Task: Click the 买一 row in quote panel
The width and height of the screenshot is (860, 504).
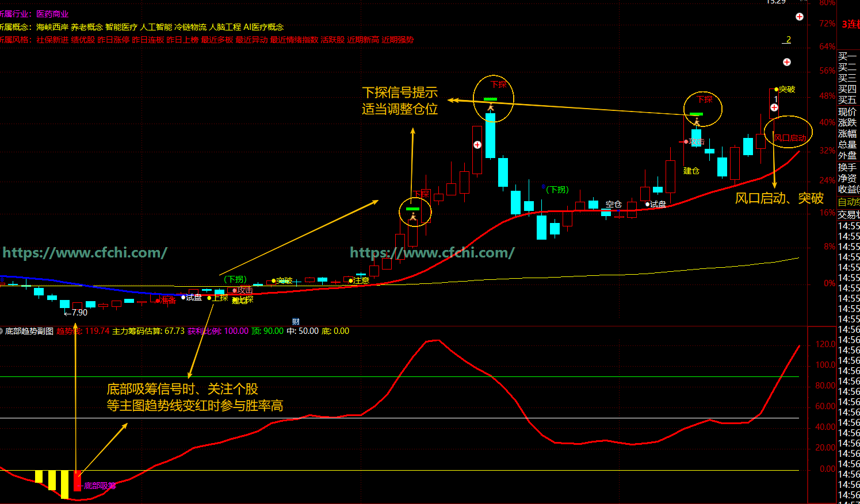Action: click(847, 56)
